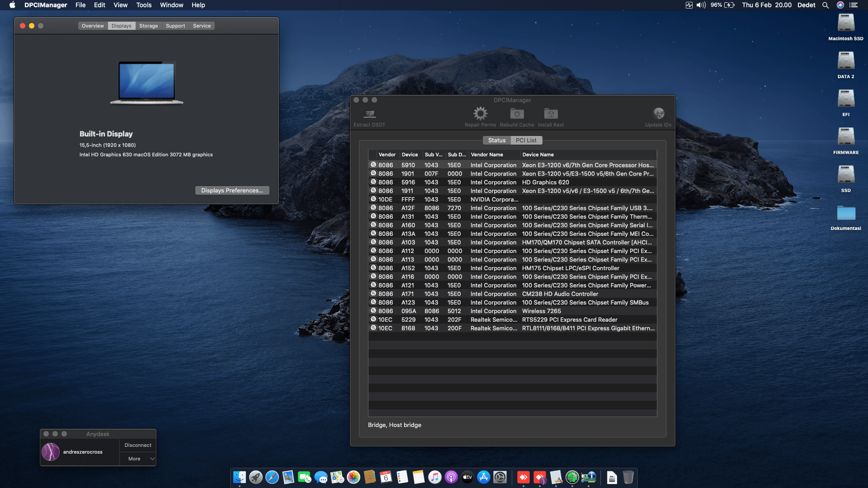868x488 pixels.
Task: Open Clover Configurator green icon in Dock
Action: [x=572, y=477]
